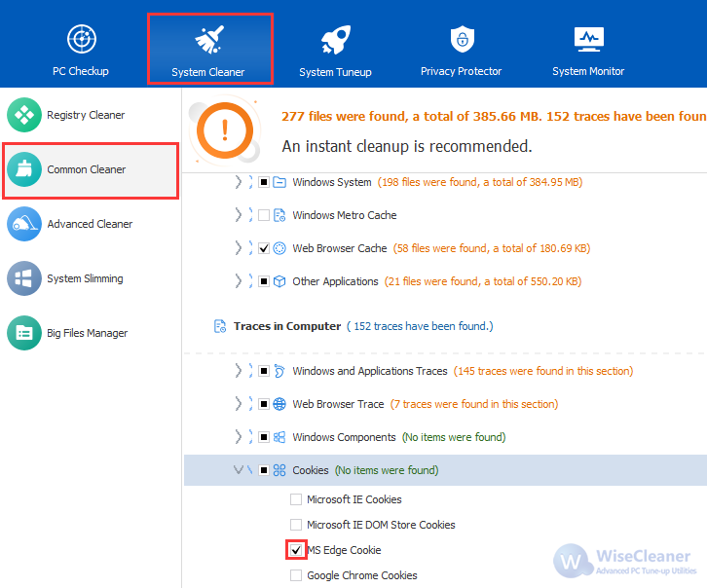Collapse the Cookies section
The image size is (707, 588).
click(238, 470)
